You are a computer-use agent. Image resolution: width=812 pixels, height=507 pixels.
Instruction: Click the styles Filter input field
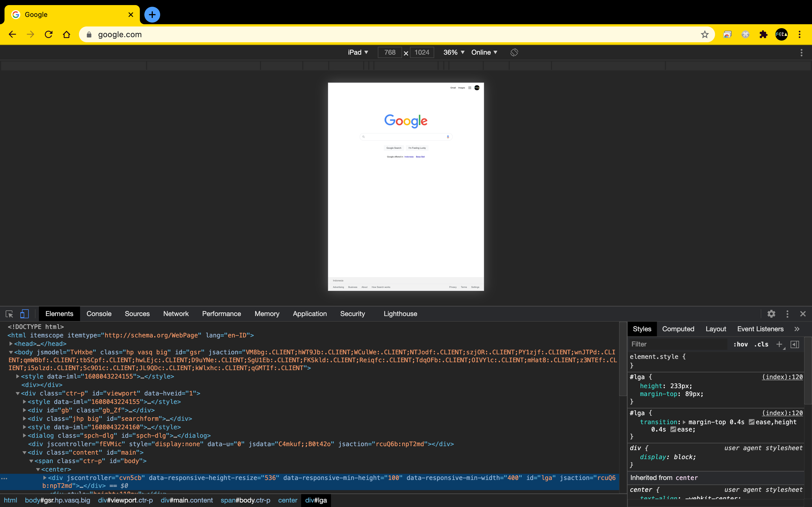[x=678, y=344]
